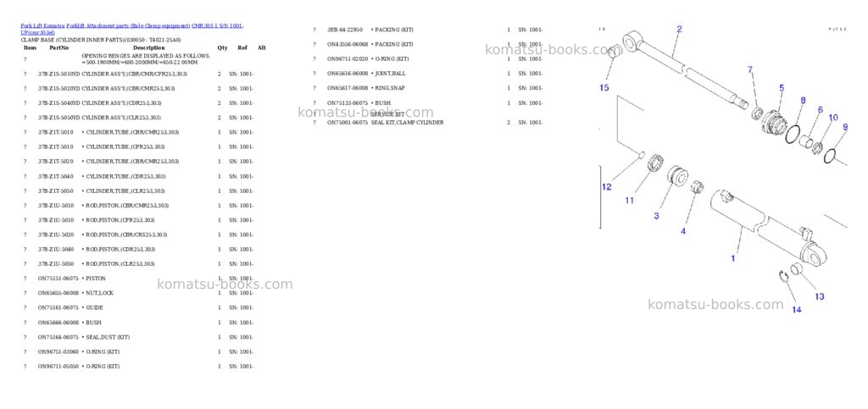Select part number ON96711-02020
The height and width of the screenshot is (409, 868).
pos(347,59)
